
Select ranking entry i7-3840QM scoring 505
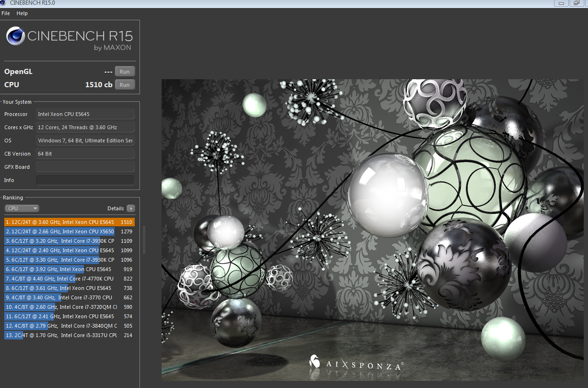click(x=70, y=326)
